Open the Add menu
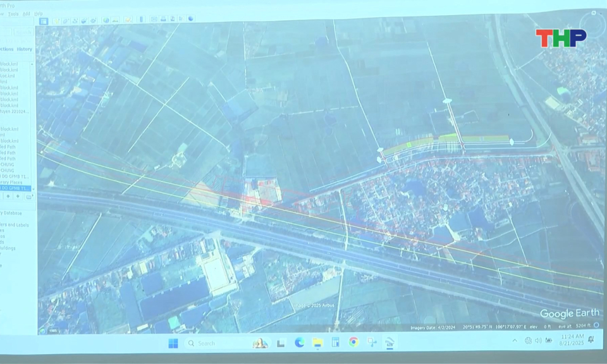Screen dimensions: 607x364 tap(26, 13)
